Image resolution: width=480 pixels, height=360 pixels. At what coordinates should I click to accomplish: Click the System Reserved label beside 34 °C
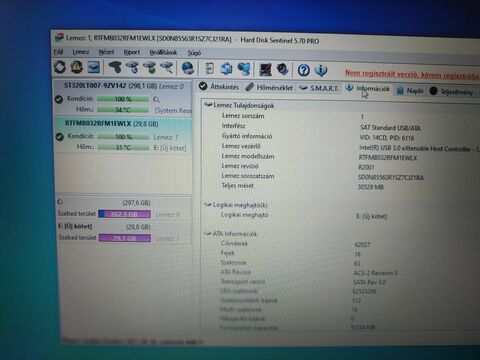click(x=173, y=110)
